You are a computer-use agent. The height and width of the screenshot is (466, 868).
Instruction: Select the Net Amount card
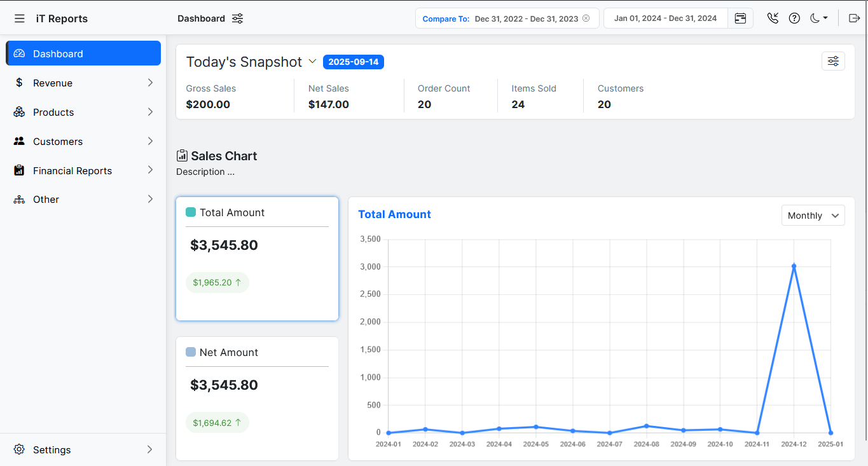(257, 398)
